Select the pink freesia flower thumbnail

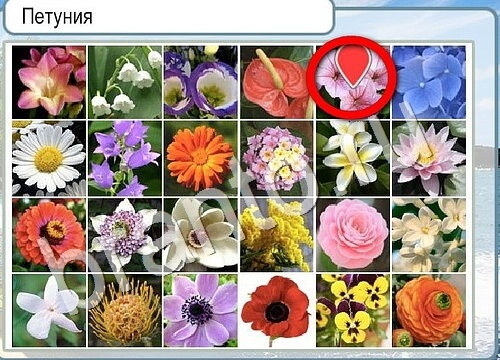(x=49, y=82)
